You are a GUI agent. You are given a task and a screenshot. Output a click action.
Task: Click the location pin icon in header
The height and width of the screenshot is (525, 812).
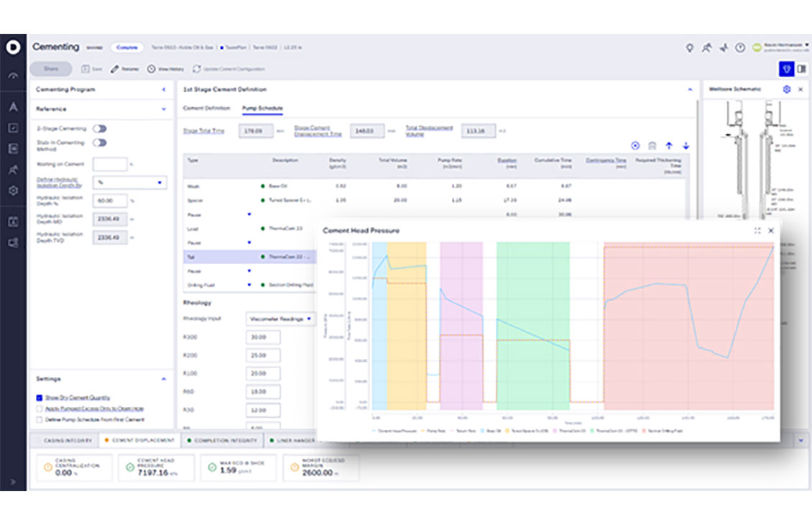point(690,47)
